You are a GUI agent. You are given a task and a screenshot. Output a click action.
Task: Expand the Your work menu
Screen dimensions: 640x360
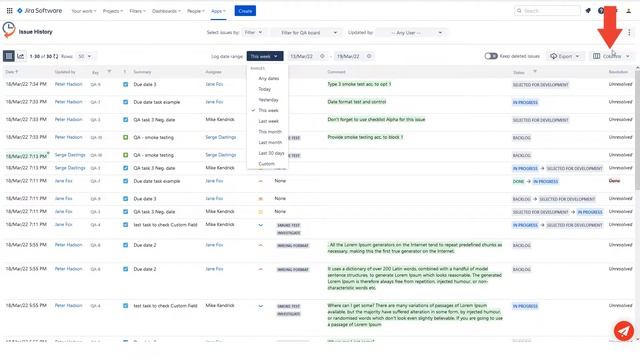pos(84,11)
